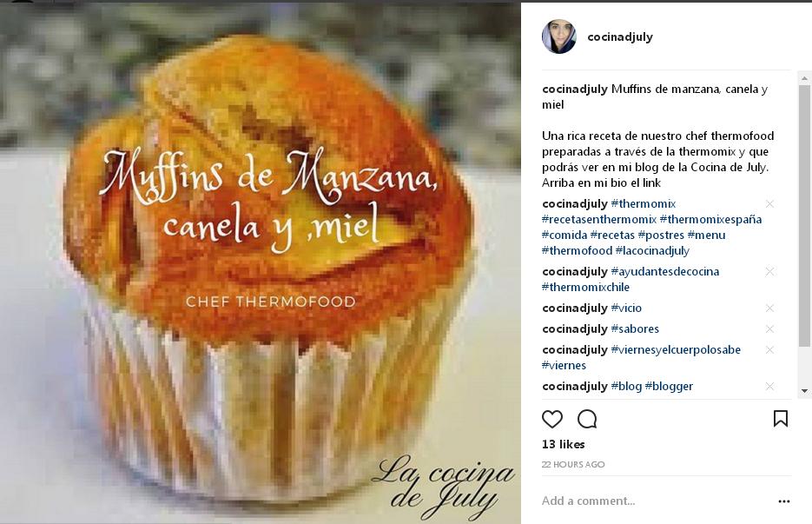Screen dimensions: 812x524
Task: Delete the #thermomix hashtags comment
Action: 769,203
